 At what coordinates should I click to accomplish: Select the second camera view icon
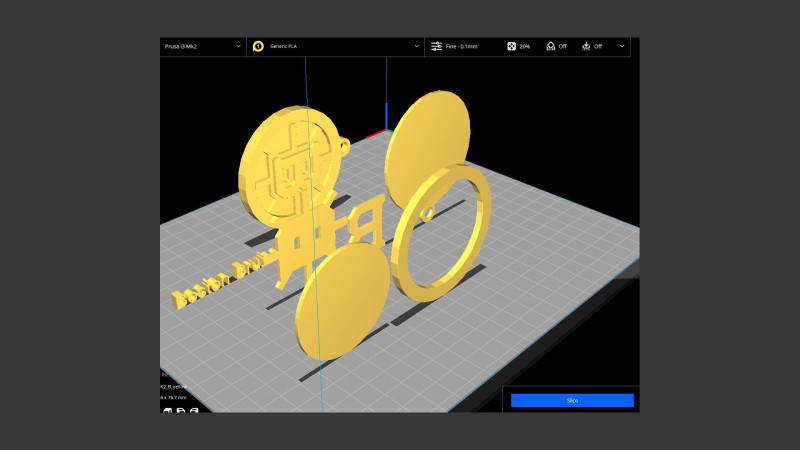coord(180,410)
